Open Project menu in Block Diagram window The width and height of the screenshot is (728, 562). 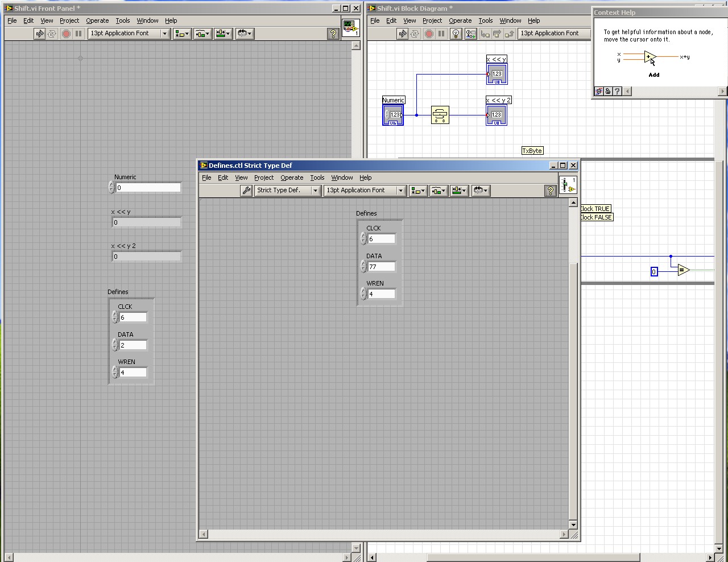[x=432, y=20]
